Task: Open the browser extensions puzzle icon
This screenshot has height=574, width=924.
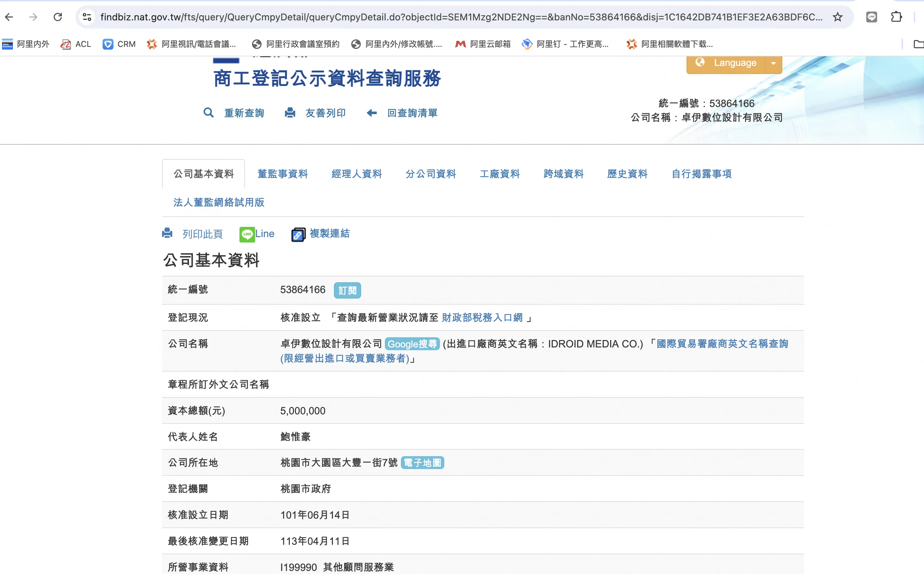Action: point(896,17)
